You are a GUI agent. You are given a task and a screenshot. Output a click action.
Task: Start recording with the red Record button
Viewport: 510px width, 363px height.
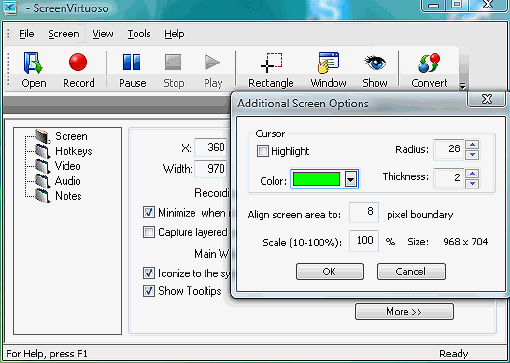point(78,62)
